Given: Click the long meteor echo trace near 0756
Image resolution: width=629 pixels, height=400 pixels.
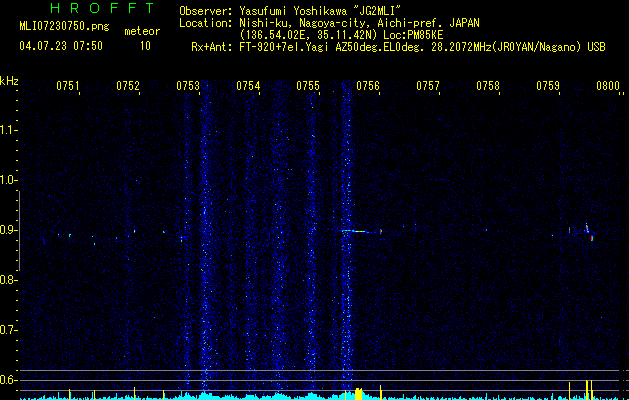Looking at the screenshot, I should (x=359, y=231).
